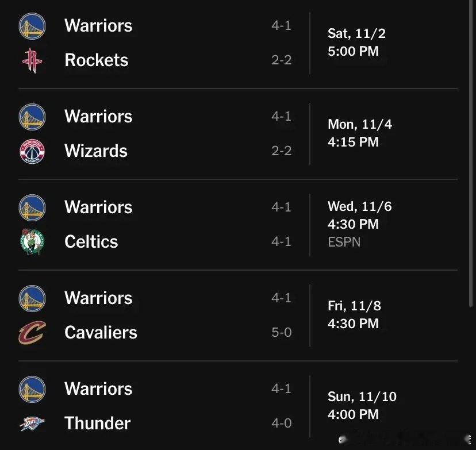This screenshot has height=450, width=476.
Task: Select the Fri, 11/8 4:30 PM game time
Action: pos(354,315)
